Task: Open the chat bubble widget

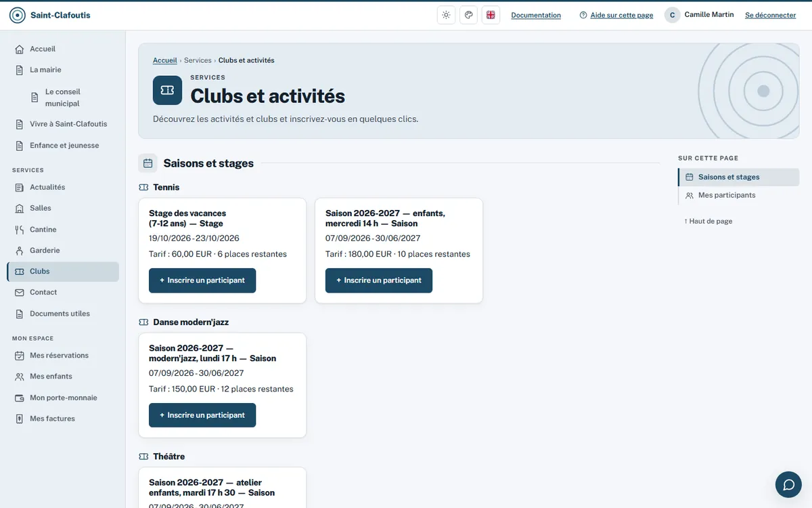Action: (x=788, y=484)
